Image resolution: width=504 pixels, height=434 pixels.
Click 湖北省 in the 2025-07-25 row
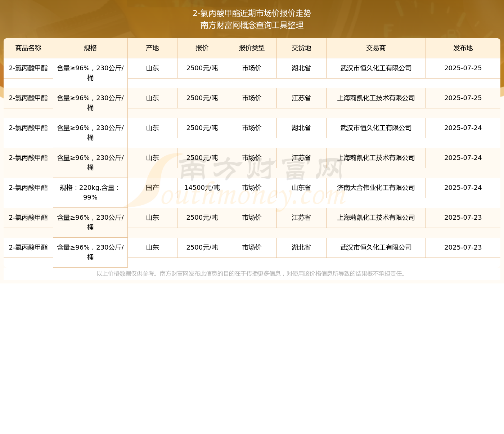click(302, 68)
